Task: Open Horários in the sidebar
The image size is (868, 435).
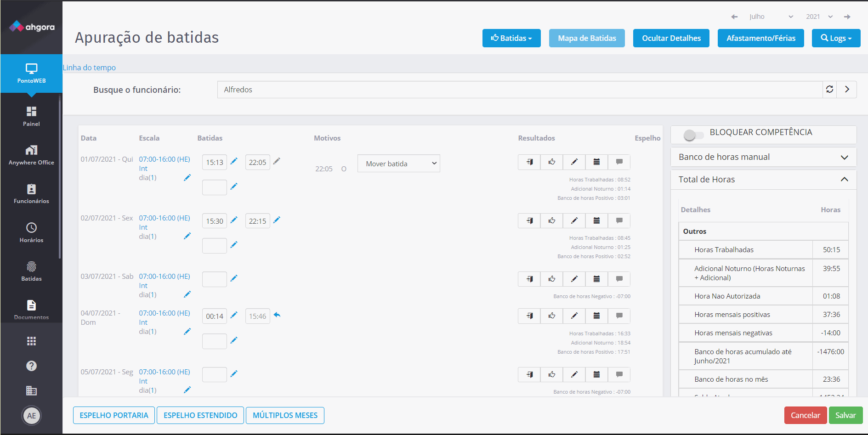Action: click(31, 232)
